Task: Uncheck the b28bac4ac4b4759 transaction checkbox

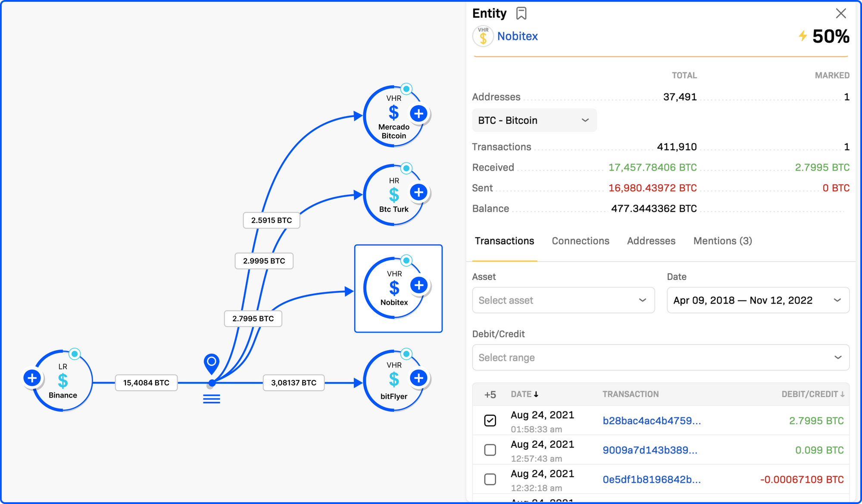Action: (490, 420)
